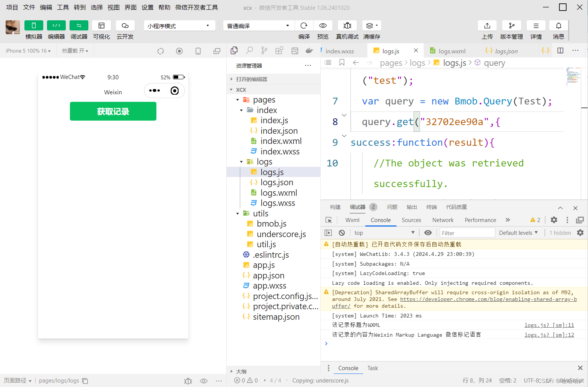Toggle the console sidebar icon
Image resolution: width=588 pixels, height=387 pixels.
tap(328, 233)
